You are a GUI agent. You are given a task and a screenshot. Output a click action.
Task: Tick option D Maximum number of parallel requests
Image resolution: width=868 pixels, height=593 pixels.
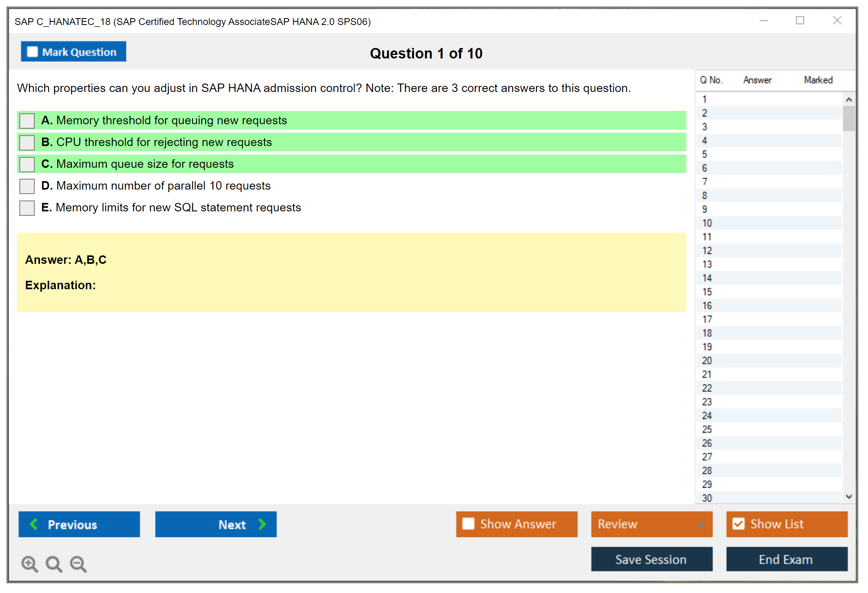coord(27,186)
